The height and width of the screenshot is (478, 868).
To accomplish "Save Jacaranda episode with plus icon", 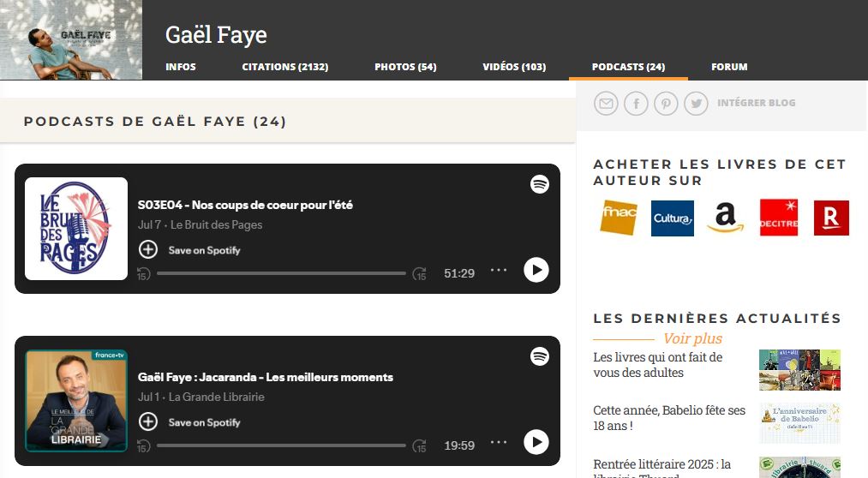I will click(x=147, y=421).
